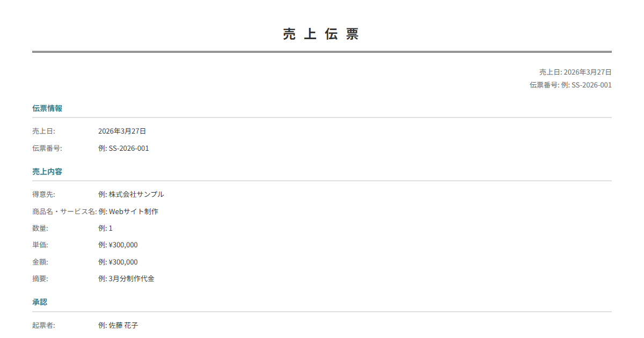Screen dimensions: 644x338
Task: Select the 売上内容 section heading
Action: (47, 172)
